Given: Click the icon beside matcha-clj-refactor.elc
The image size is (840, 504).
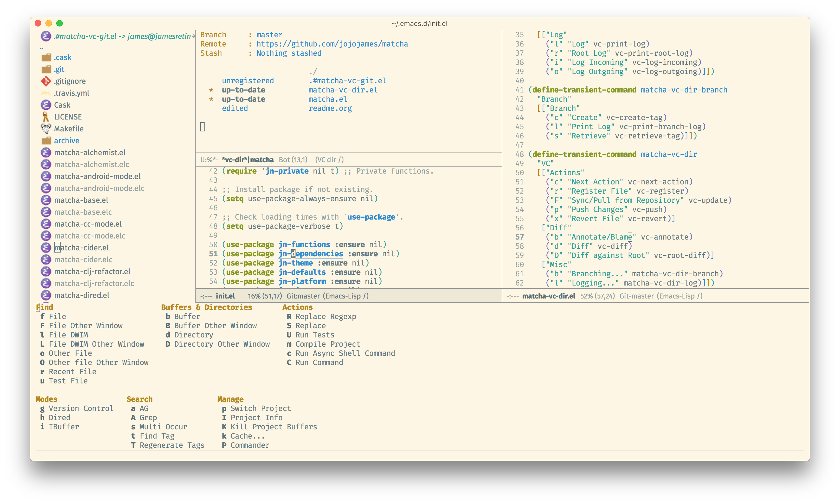Looking at the screenshot, I should [x=46, y=283].
